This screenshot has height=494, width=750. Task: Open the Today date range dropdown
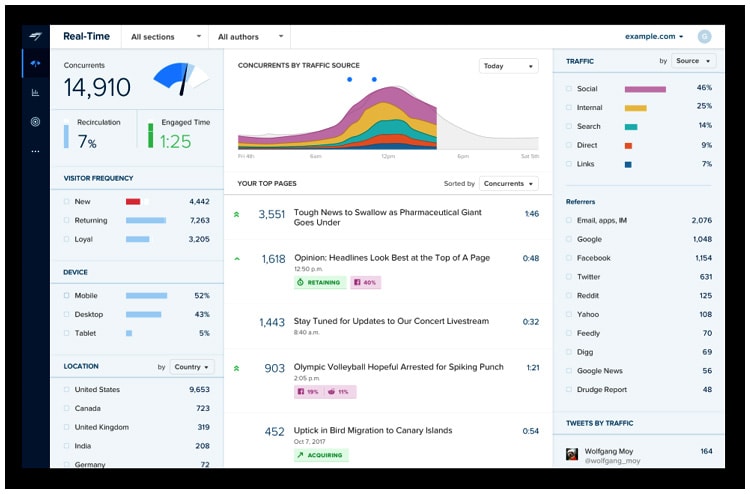point(508,66)
